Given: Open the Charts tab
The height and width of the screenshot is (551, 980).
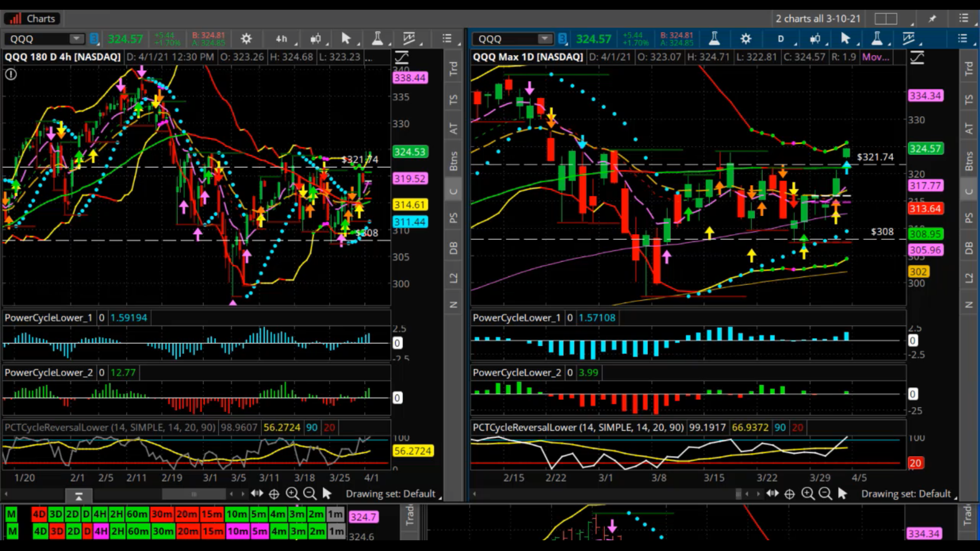Looking at the screenshot, I should click(x=32, y=19).
